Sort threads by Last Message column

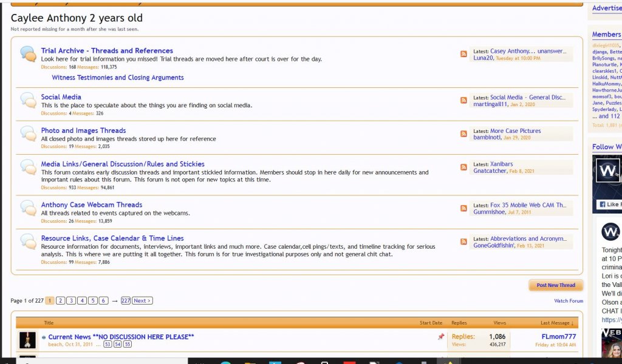coord(555,323)
